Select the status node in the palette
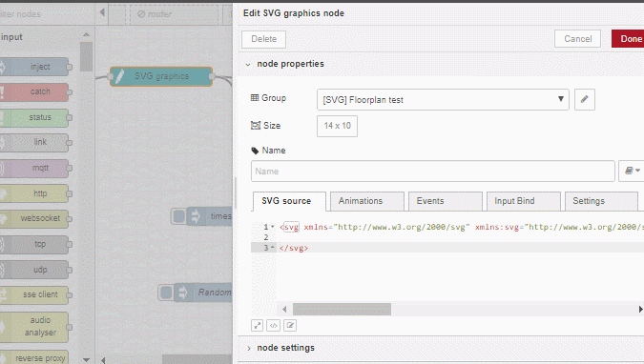 click(x=34, y=117)
